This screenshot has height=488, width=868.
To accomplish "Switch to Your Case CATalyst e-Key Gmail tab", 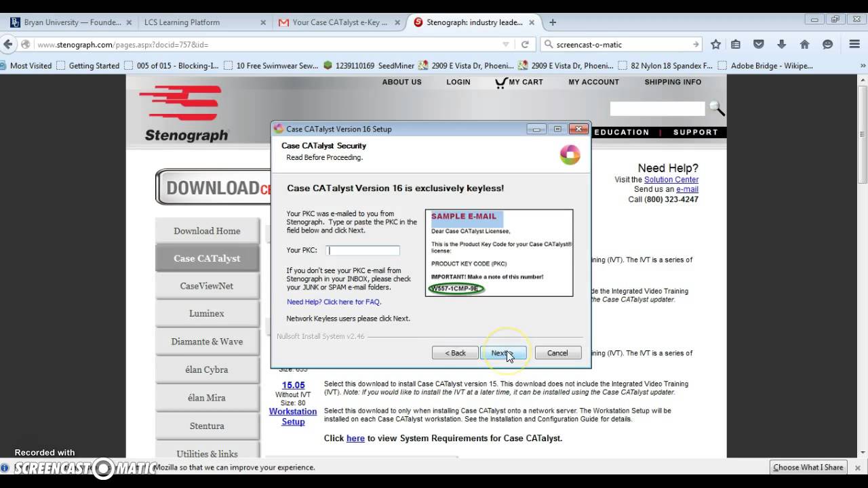I will tap(339, 22).
